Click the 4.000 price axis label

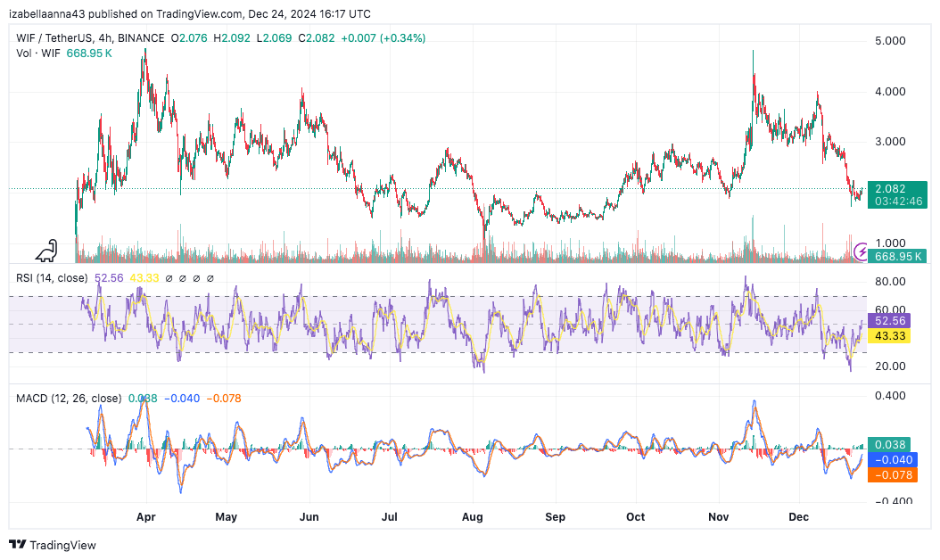[890, 92]
